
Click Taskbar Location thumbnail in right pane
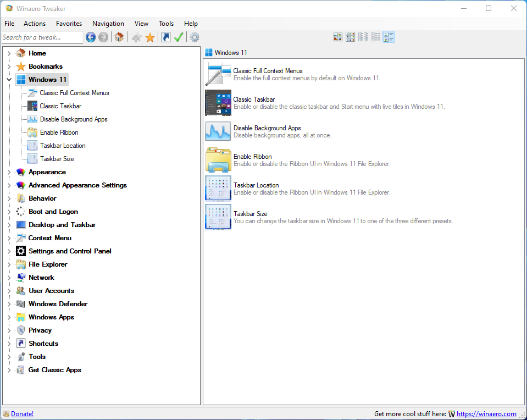tap(218, 189)
